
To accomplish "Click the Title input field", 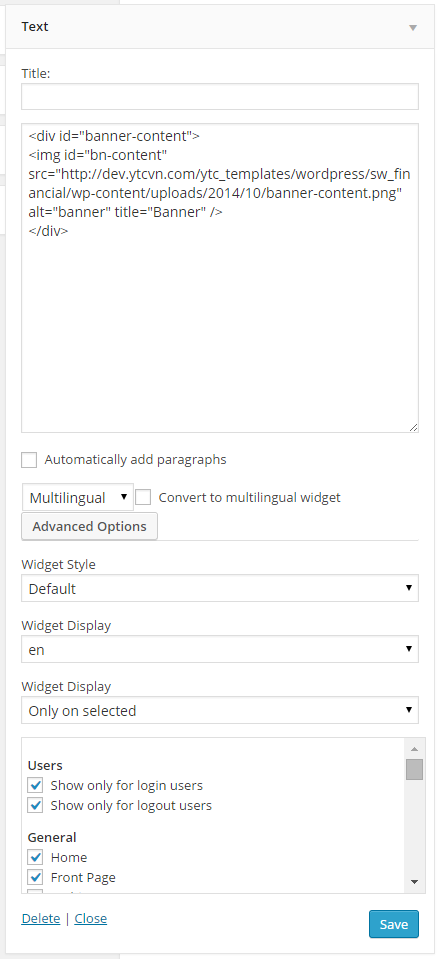I will [x=220, y=97].
